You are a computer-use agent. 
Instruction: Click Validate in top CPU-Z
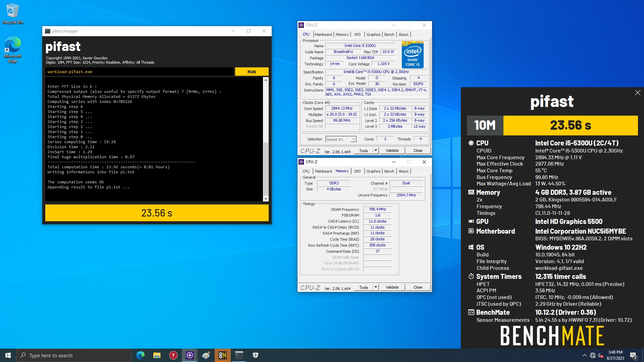coord(392,150)
